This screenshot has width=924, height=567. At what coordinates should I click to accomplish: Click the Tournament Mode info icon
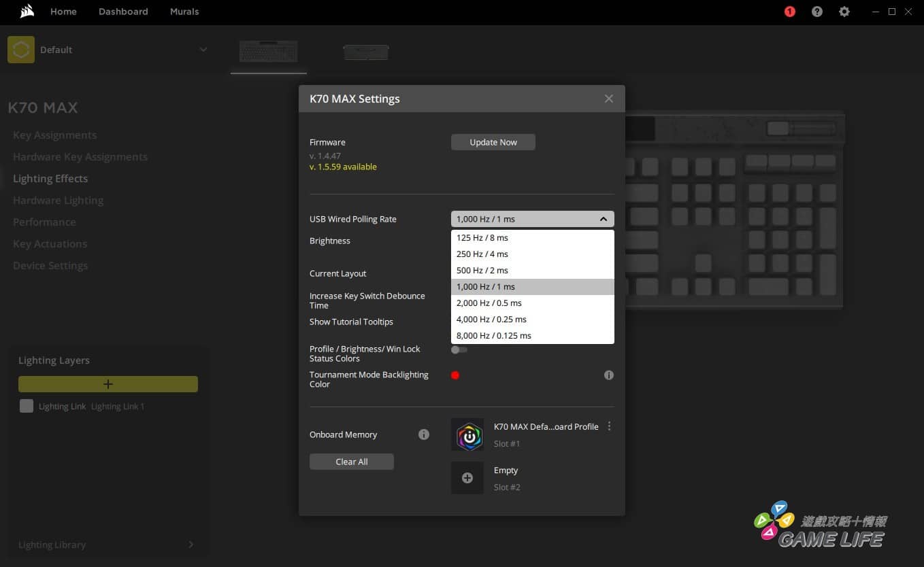(608, 375)
